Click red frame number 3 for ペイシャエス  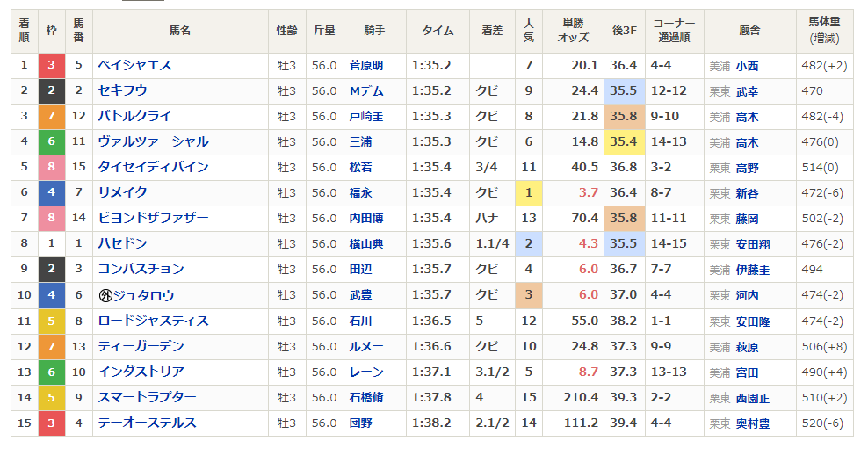coord(52,65)
